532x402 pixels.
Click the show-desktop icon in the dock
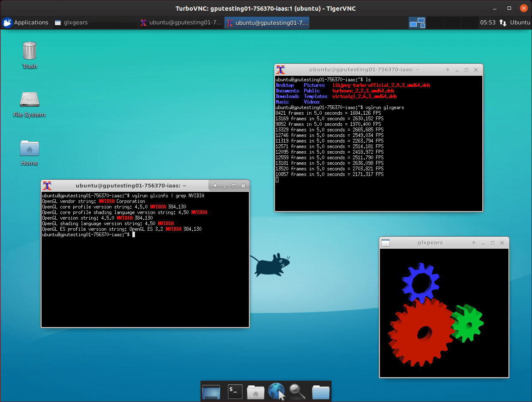click(211, 391)
